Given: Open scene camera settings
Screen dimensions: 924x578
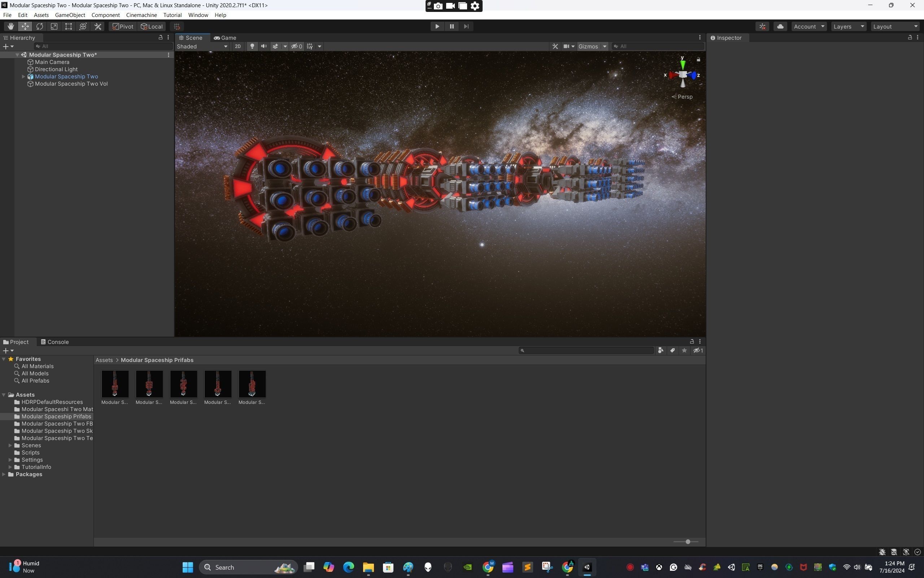Looking at the screenshot, I should (x=568, y=46).
